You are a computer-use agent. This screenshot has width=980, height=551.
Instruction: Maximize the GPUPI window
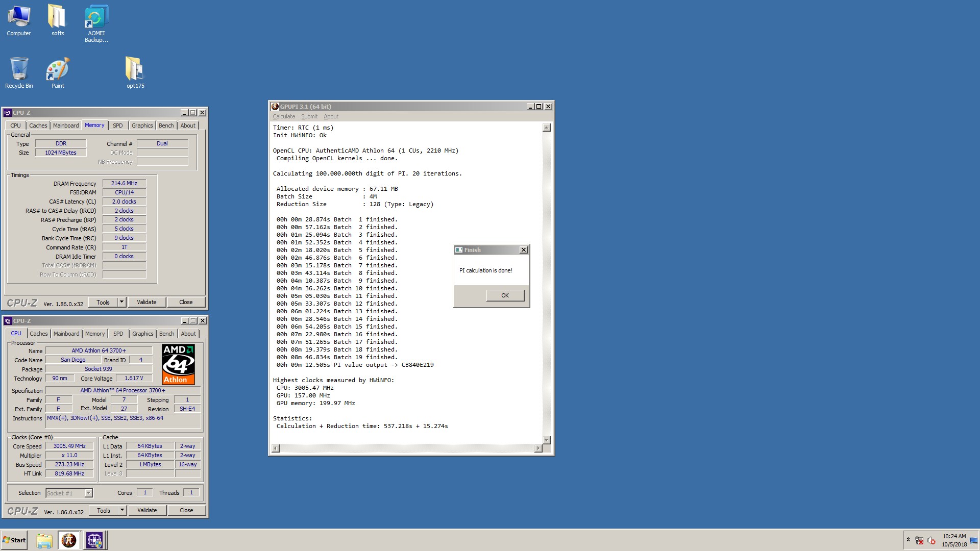(x=538, y=107)
